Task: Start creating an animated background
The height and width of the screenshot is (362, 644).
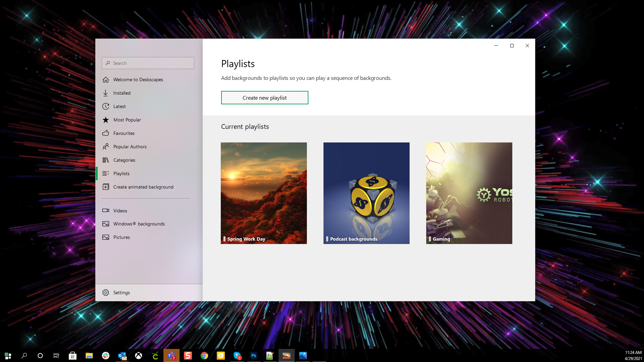Action: (143, 187)
